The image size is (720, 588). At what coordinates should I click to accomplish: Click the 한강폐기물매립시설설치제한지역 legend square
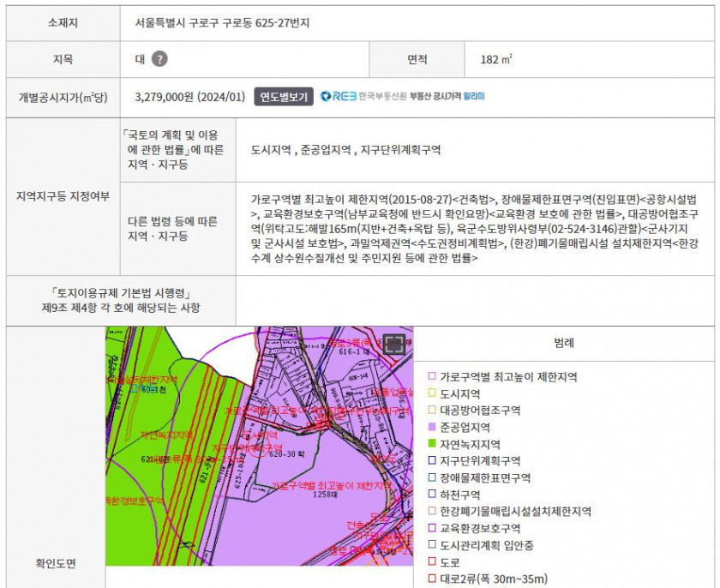click(x=432, y=512)
